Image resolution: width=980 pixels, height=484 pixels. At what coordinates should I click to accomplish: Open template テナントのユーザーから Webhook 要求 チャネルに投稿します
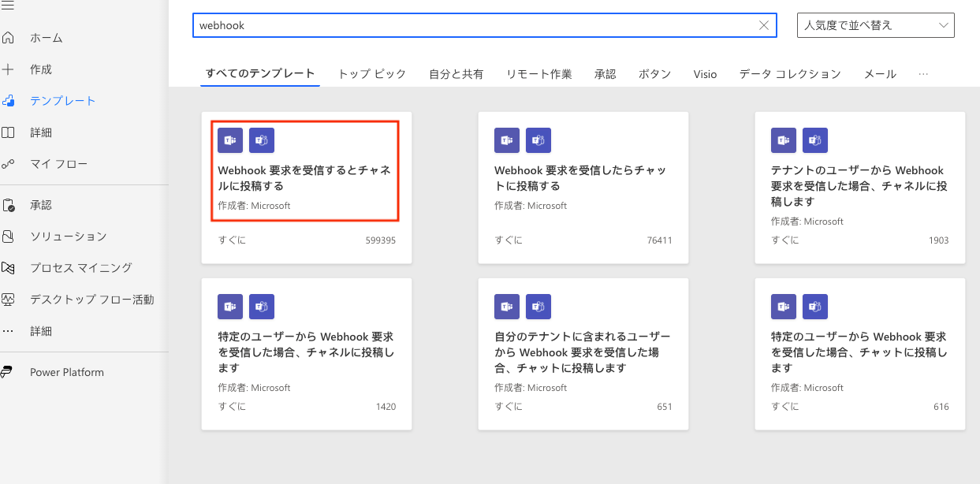coord(859,186)
